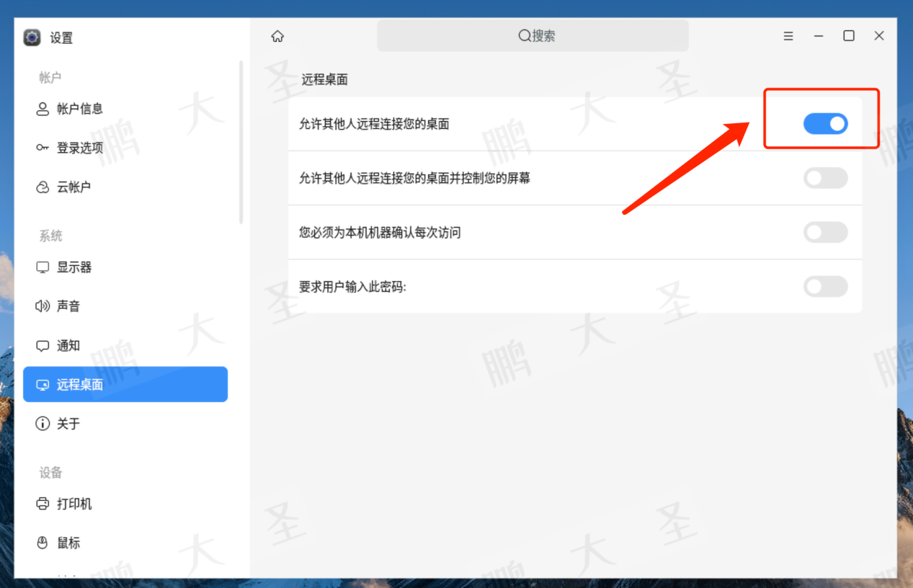Click the 显示器 monitor icon
This screenshot has width=913, height=588.
tap(43, 267)
